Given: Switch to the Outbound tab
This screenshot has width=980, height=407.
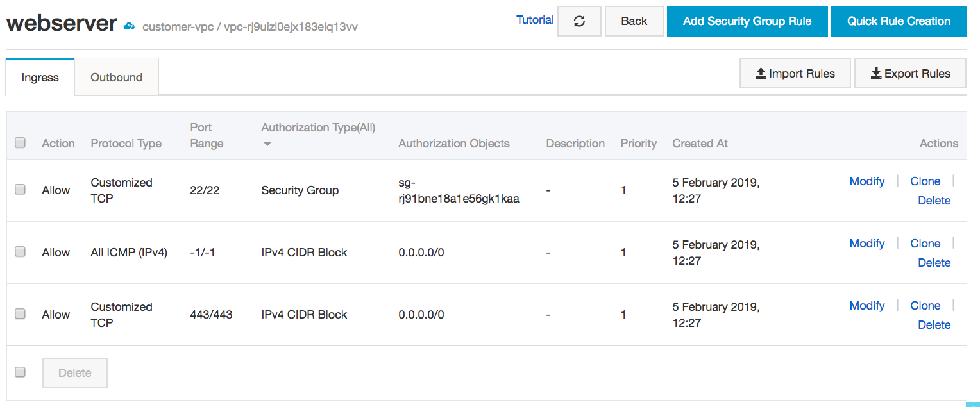Looking at the screenshot, I should [x=116, y=78].
